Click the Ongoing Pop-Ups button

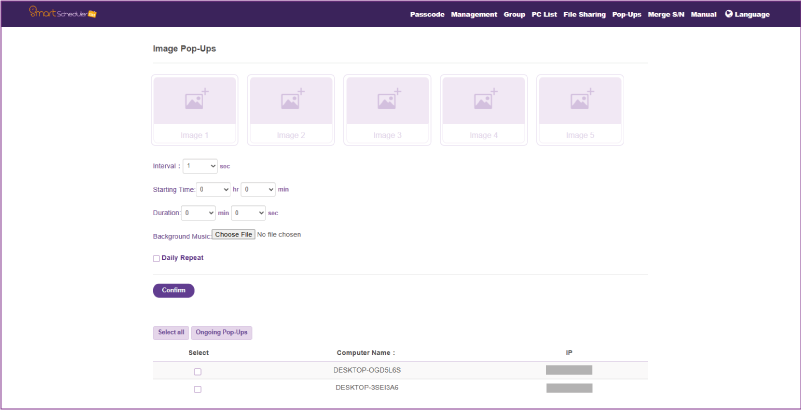click(221, 332)
